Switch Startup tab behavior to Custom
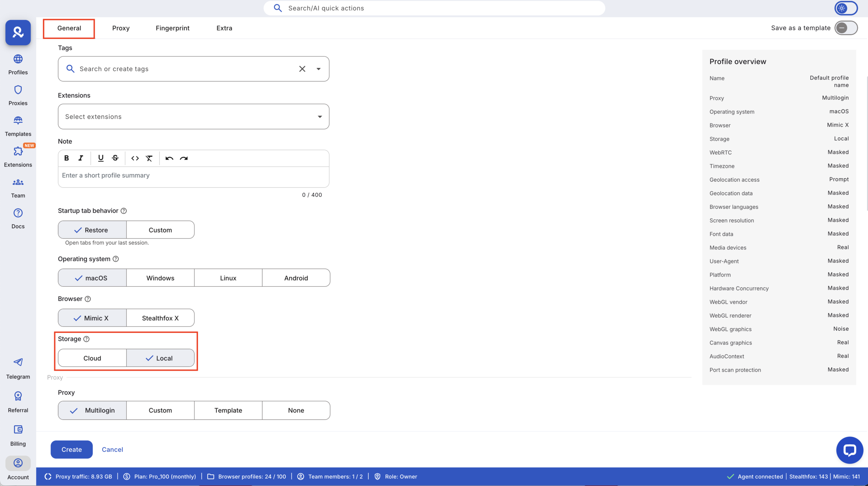The height and width of the screenshot is (486, 868). [x=160, y=229]
